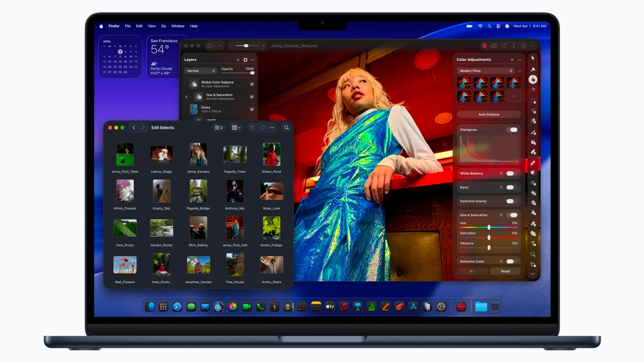644x362 pixels.
Task: Open the Go menu in the menu bar
Action: 164,26
